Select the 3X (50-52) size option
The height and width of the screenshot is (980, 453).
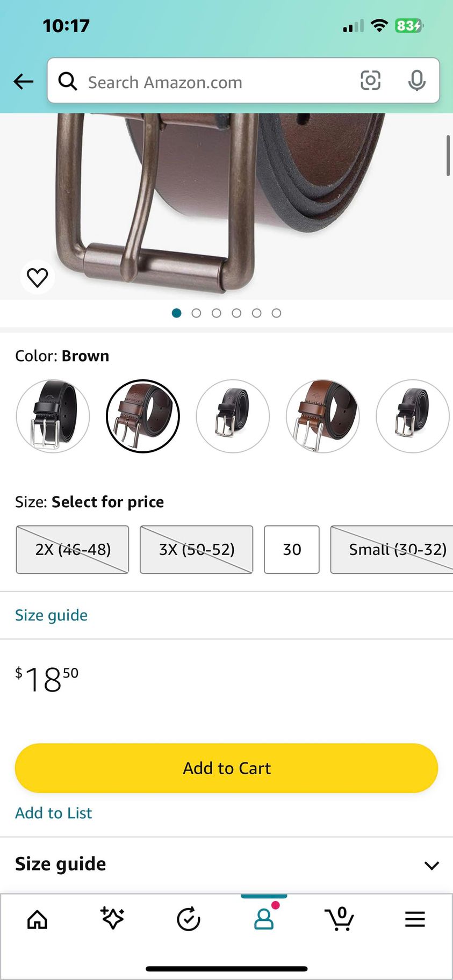coord(197,550)
